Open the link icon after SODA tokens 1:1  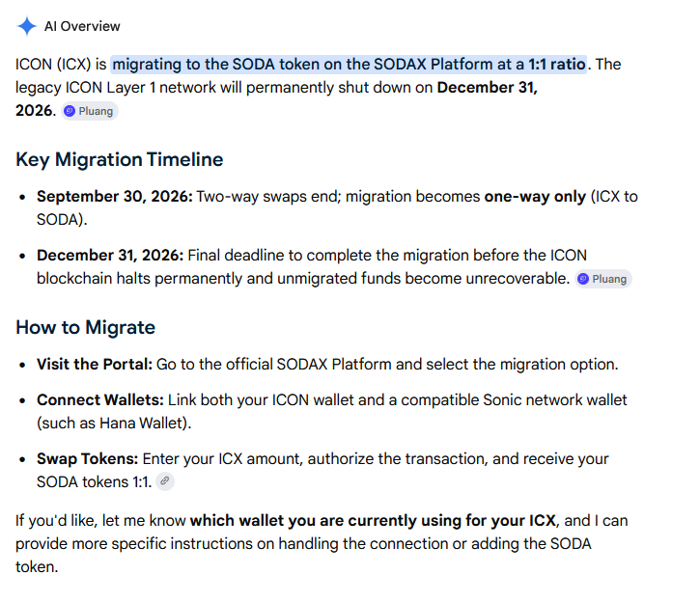click(165, 481)
